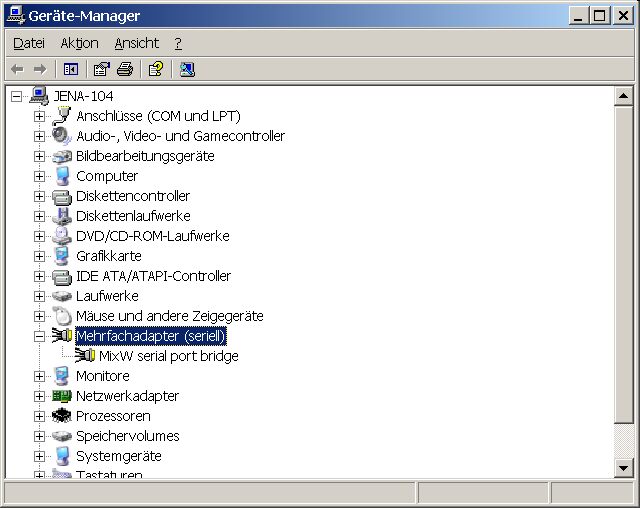Screen dimensions: 640x508
Task: Select the Laufwerke label
Action: point(107,296)
